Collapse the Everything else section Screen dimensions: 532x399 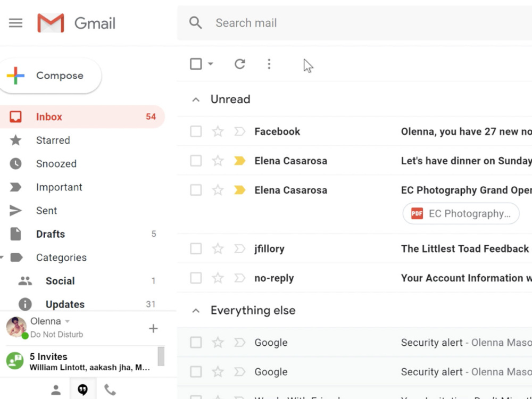tap(196, 311)
